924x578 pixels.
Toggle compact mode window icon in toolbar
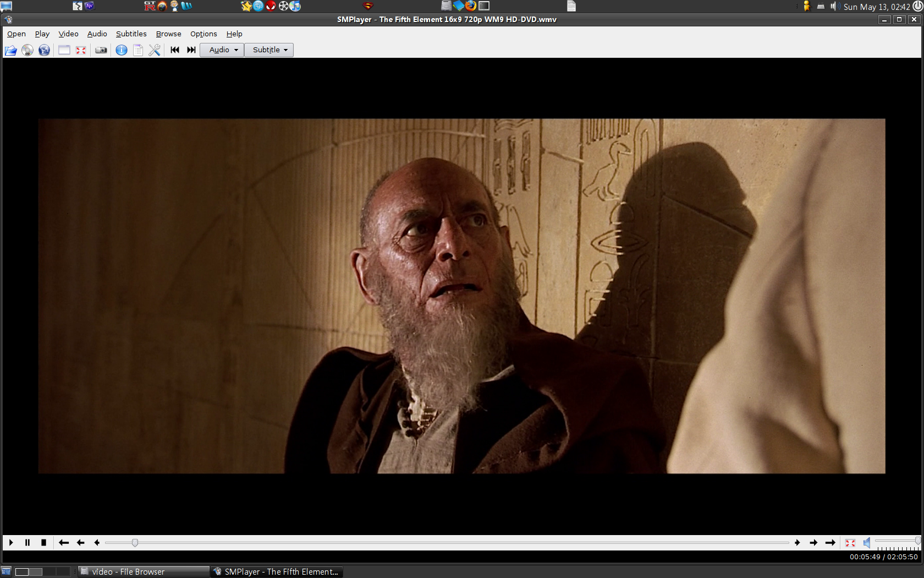click(64, 50)
